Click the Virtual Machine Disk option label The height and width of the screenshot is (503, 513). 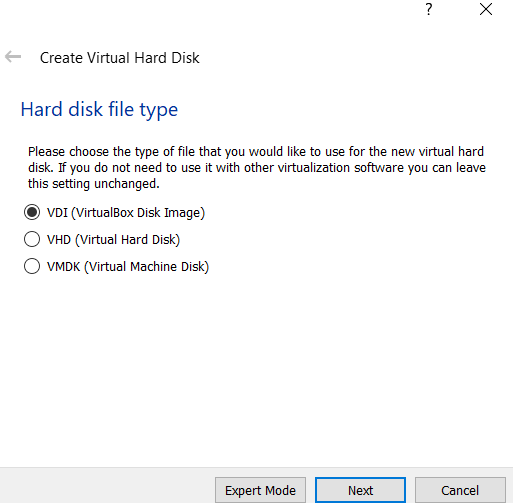146,267
